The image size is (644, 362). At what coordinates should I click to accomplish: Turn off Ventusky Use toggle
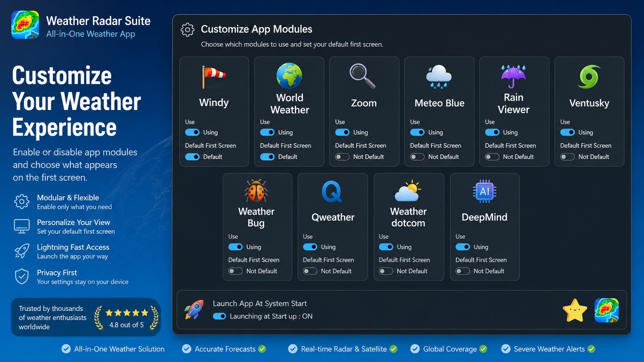pos(567,132)
